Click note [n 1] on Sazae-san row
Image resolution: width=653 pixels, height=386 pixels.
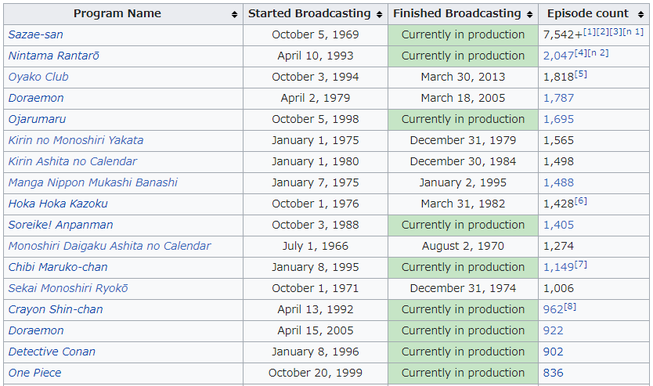point(633,32)
